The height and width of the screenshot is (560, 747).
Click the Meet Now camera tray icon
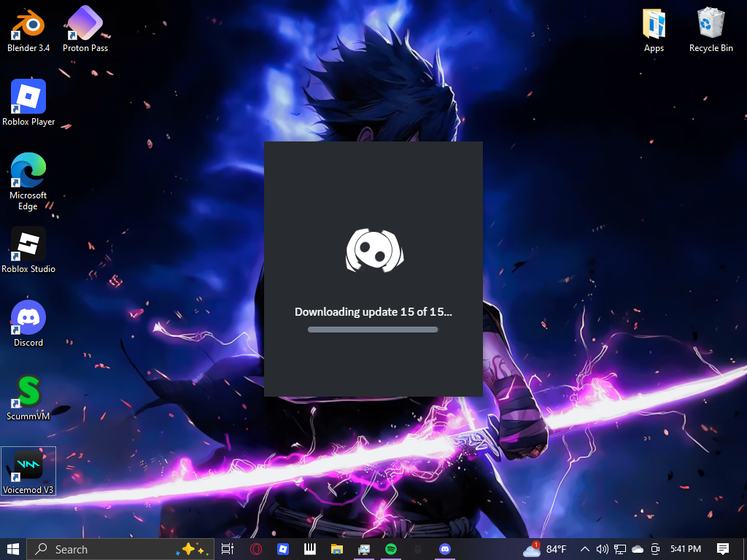[x=655, y=549]
